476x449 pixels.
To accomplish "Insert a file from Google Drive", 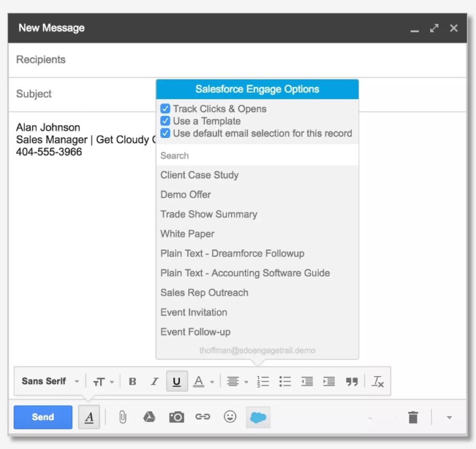I will click(x=149, y=417).
